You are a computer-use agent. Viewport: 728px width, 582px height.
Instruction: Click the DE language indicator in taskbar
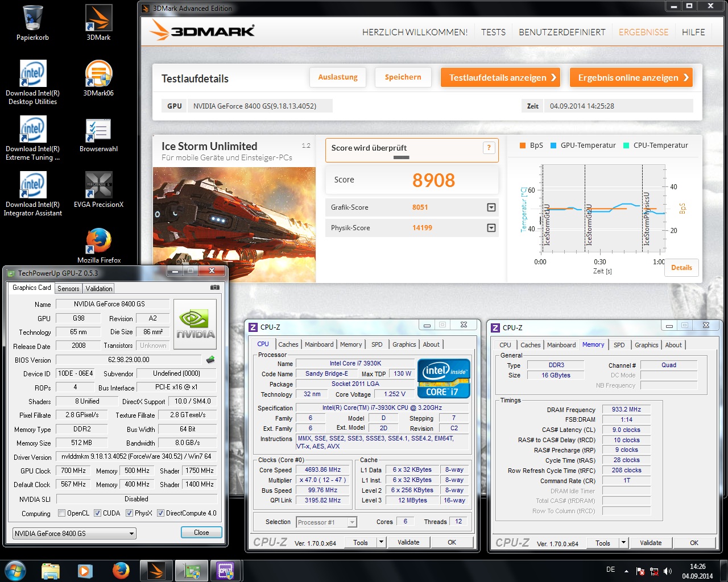tap(610, 569)
